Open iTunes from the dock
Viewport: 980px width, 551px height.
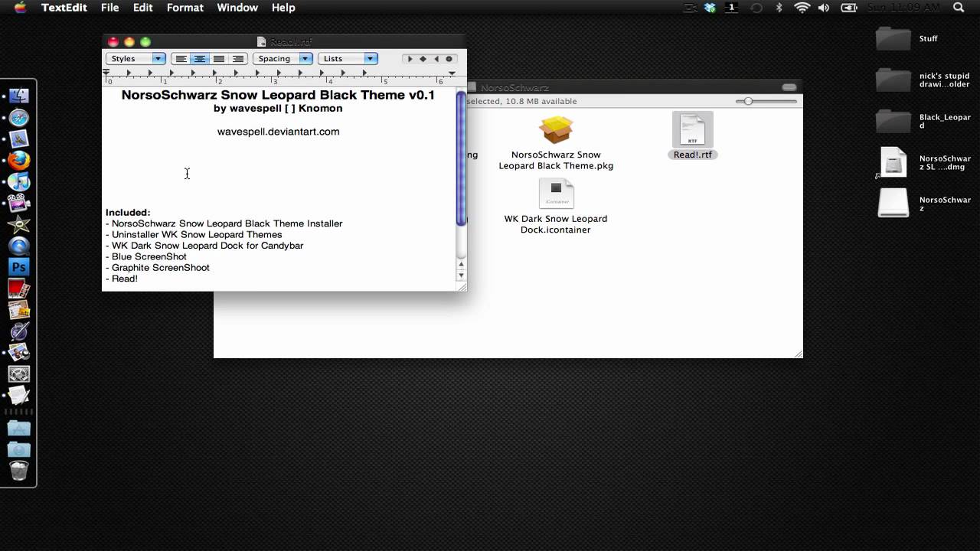(19, 181)
